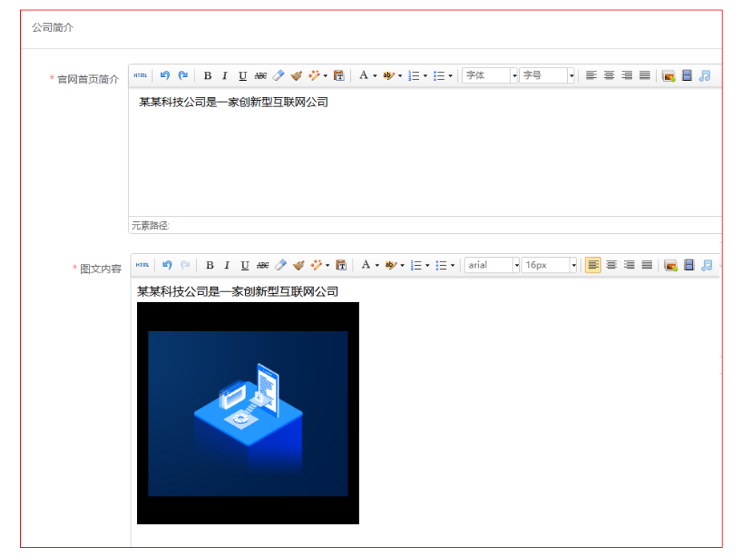Select the blue isometric image in 图文内容
The image size is (745, 560).
click(248, 413)
